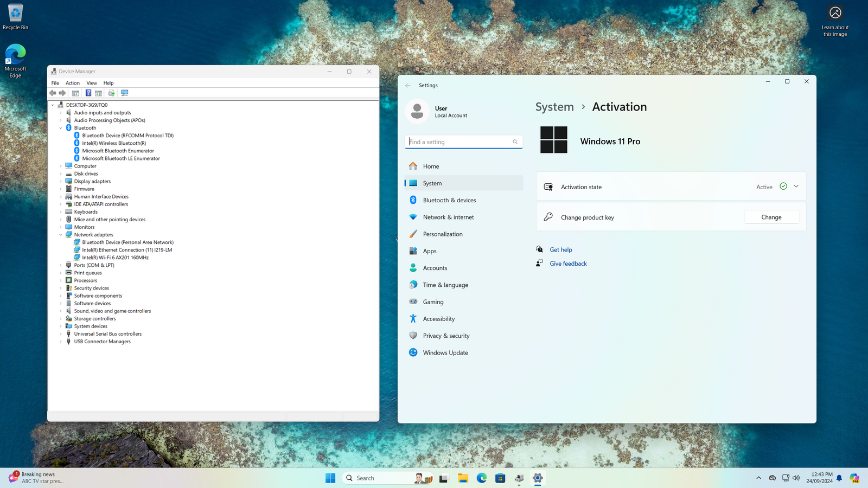Screen dimensions: 868x488
Task: Collapse the Network adapters category
Action: click(61, 235)
